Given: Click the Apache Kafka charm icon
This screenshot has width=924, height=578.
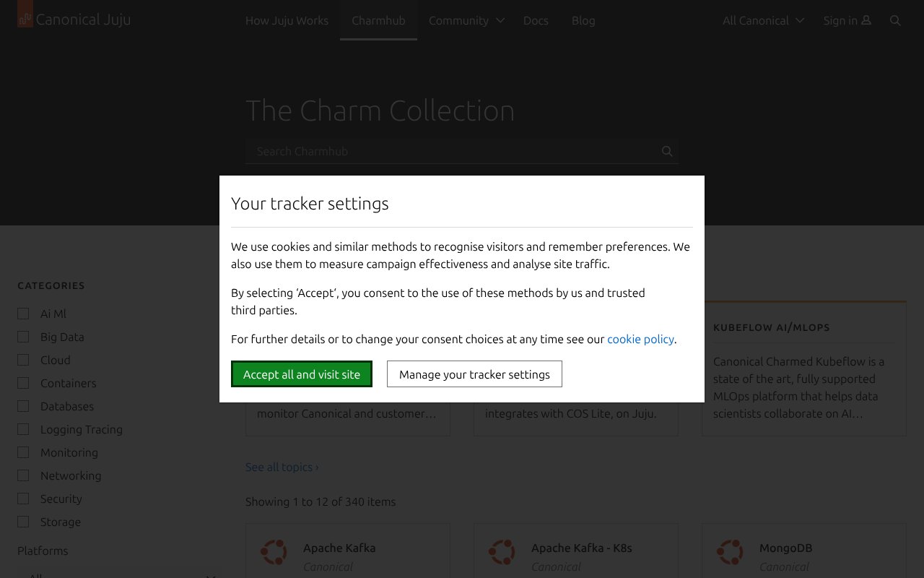Looking at the screenshot, I should coord(274,552).
